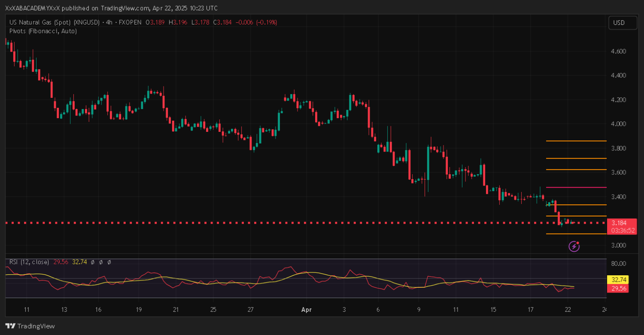Click the 22 date label on time axis

pyautogui.click(x=568, y=310)
